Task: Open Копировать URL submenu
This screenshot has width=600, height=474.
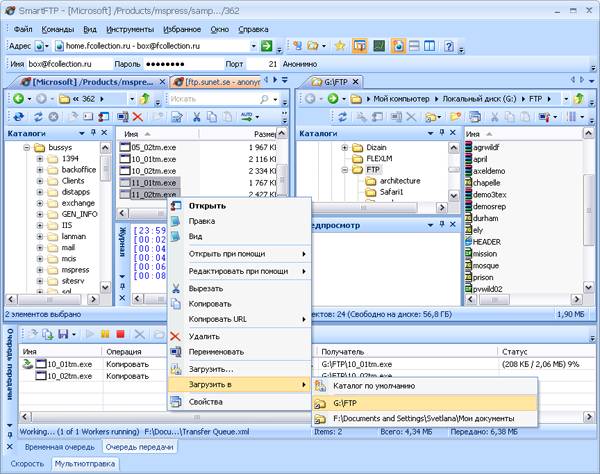Action: click(239, 319)
